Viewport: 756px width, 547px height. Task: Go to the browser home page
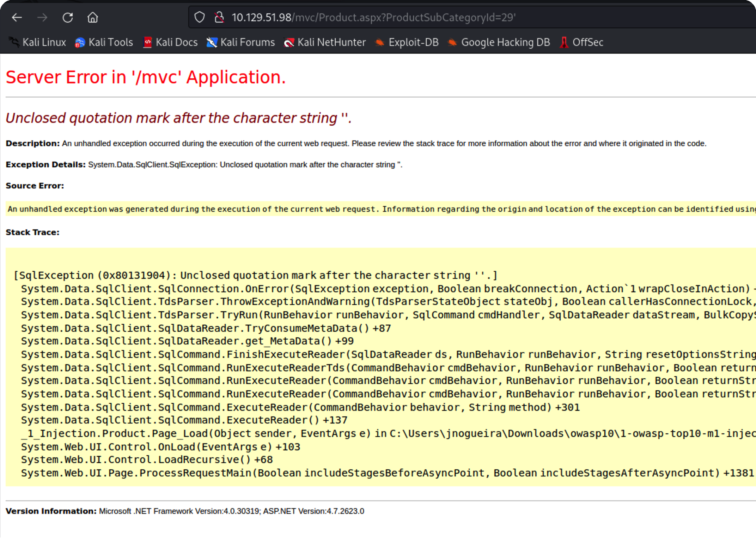93,17
